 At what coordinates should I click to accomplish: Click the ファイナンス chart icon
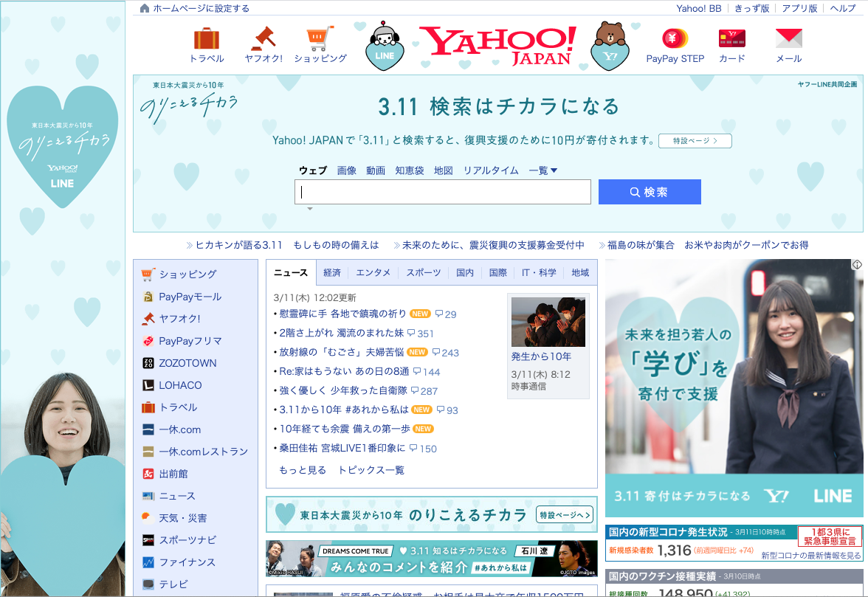point(148,562)
